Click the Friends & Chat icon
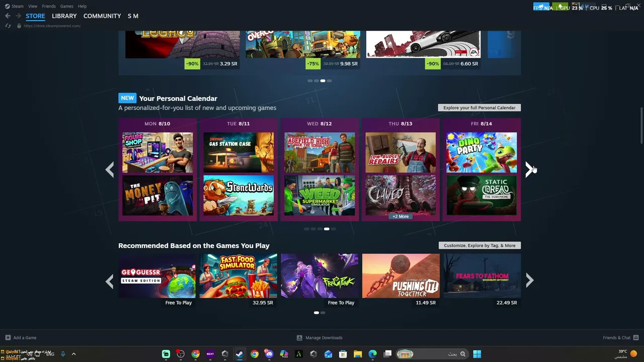The height and width of the screenshot is (362, 644). [x=636, y=338]
